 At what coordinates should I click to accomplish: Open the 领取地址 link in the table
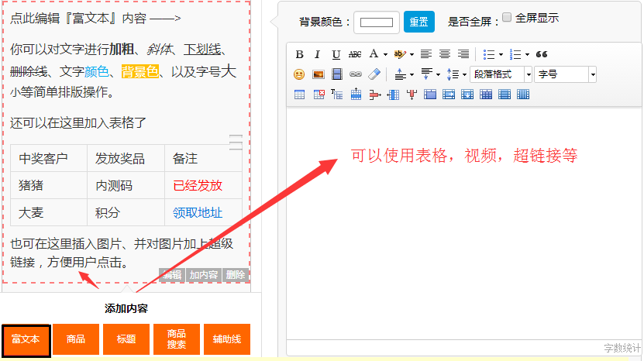point(198,213)
